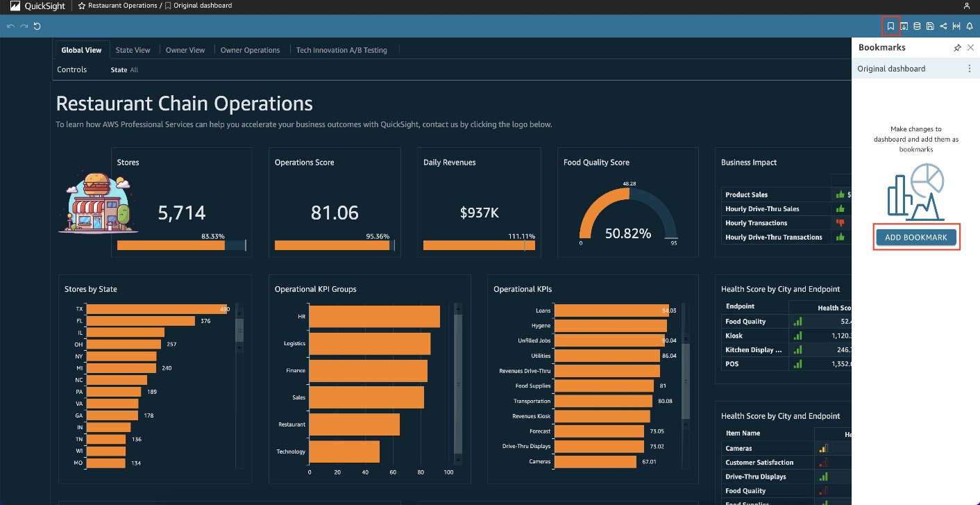Open the Tech Innovation A/B Testing tab
Image resolution: width=980 pixels, height=505 pixels.
click(x=341, y=50)
